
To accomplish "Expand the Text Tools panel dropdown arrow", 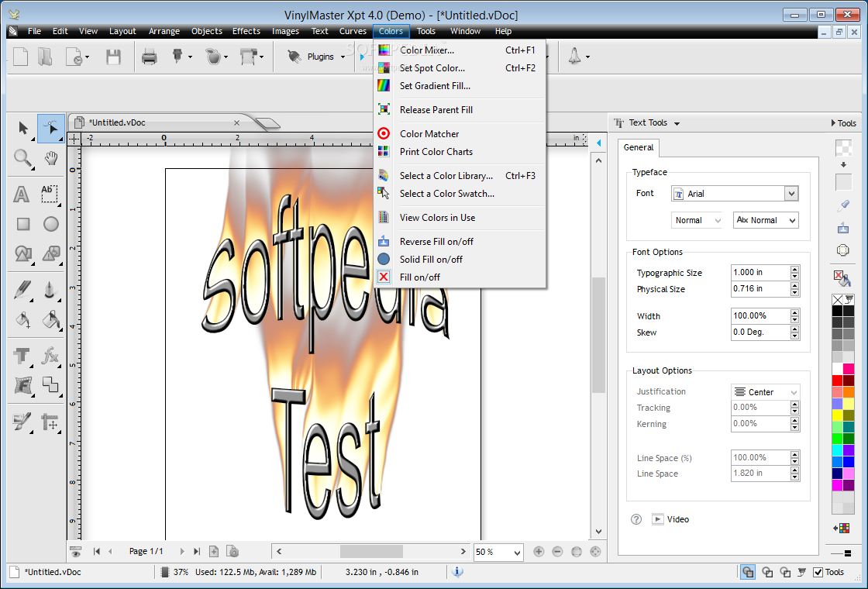I will point(677,123).
